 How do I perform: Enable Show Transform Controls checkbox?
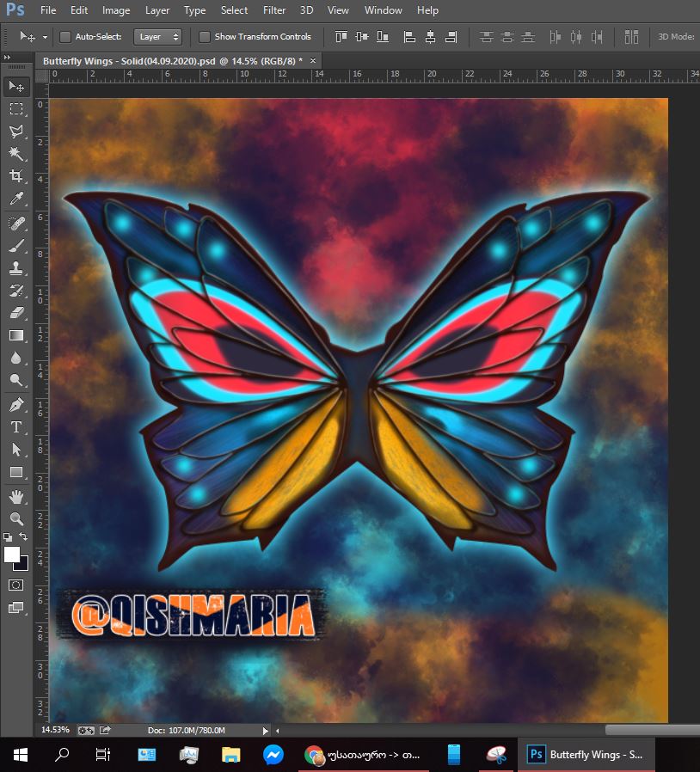tap(205, 37)
